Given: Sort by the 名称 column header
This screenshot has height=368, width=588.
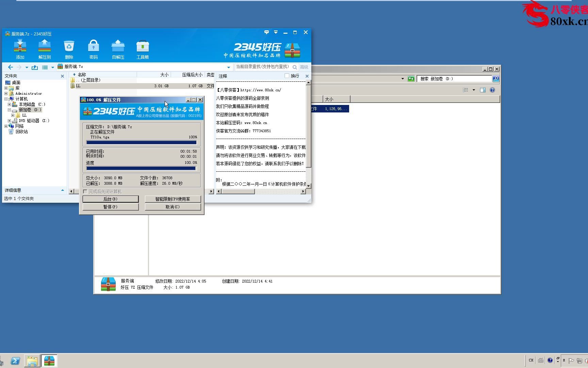Looking at the screenshot, I should click(x=103, y=75).
